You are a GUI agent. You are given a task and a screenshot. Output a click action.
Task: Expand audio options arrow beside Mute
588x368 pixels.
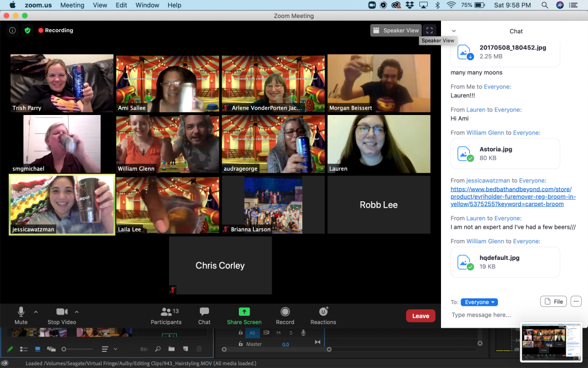pyautogui.click(x=36, y=312)
